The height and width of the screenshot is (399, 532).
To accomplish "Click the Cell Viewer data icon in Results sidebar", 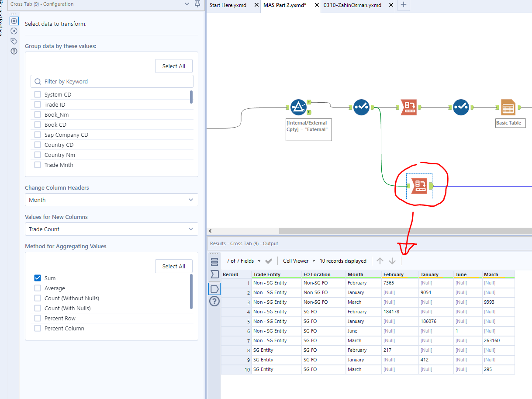I will tap(214, 289).
